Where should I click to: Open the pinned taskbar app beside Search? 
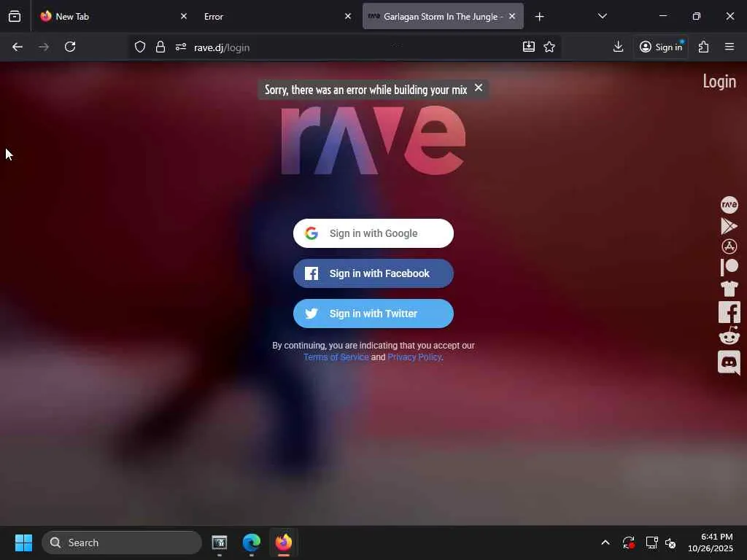pos(219,542)
